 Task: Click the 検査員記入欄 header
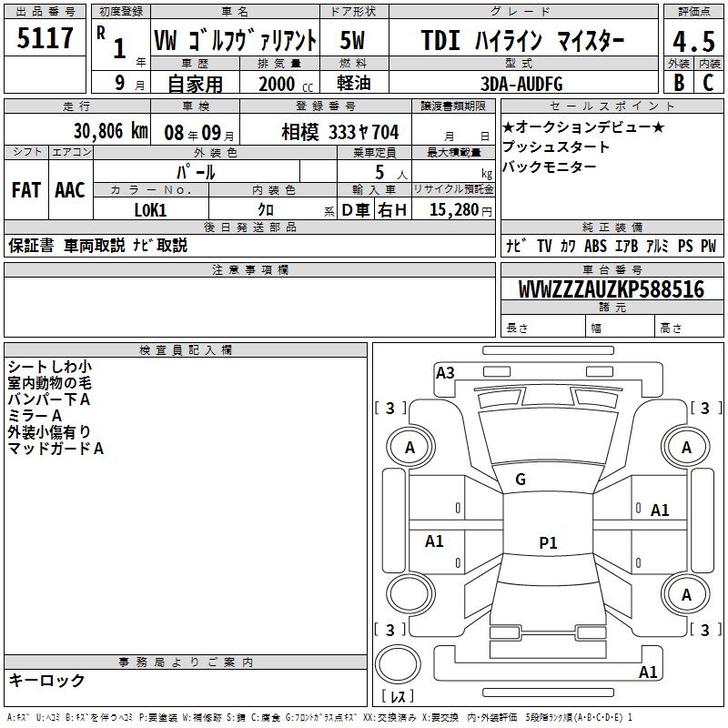point(186,350)
